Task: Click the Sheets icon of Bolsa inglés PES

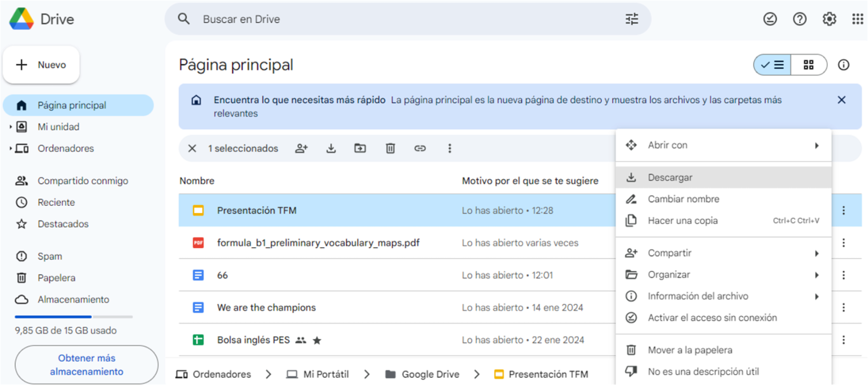Action: [x=199, y=340]
